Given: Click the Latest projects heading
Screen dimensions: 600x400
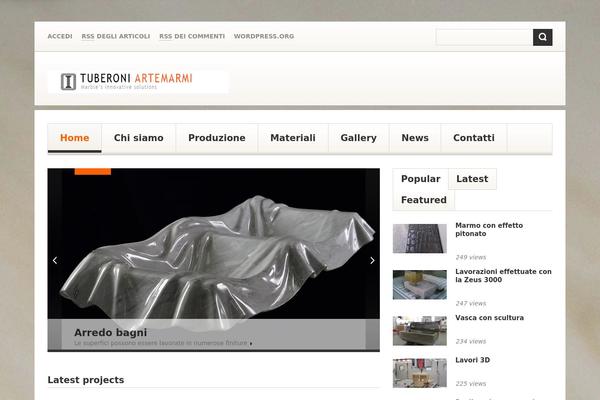Looking at the screenshot, I should pos(86,380).
